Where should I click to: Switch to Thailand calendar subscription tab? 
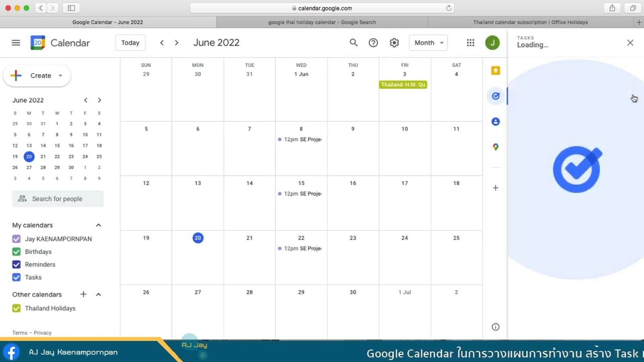[530, 23]
